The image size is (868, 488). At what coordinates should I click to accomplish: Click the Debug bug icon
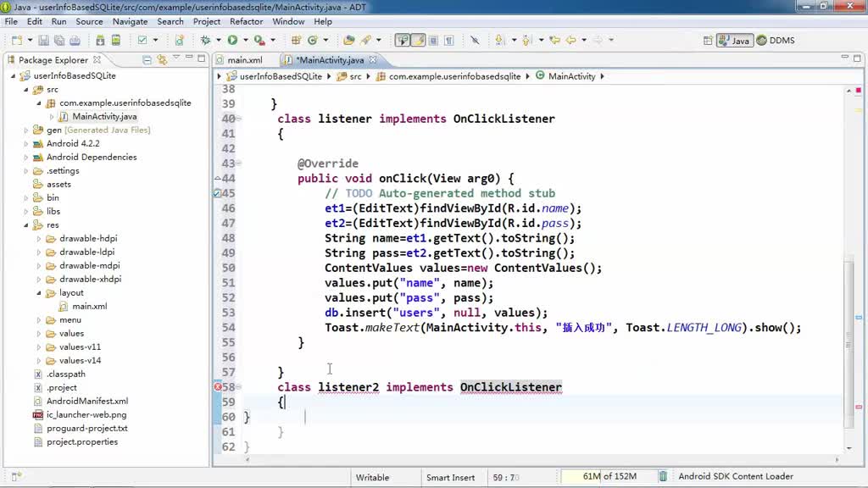click(205, 41)
